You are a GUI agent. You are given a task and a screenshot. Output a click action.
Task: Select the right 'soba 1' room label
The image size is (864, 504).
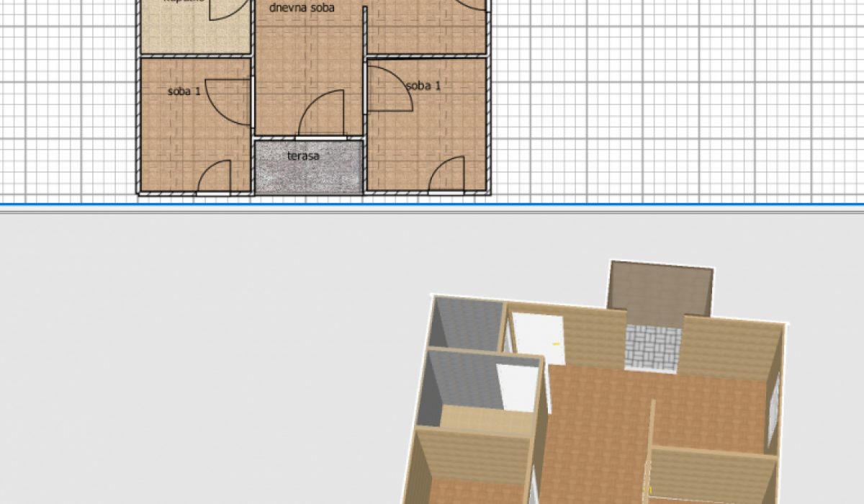coord(423,86)
